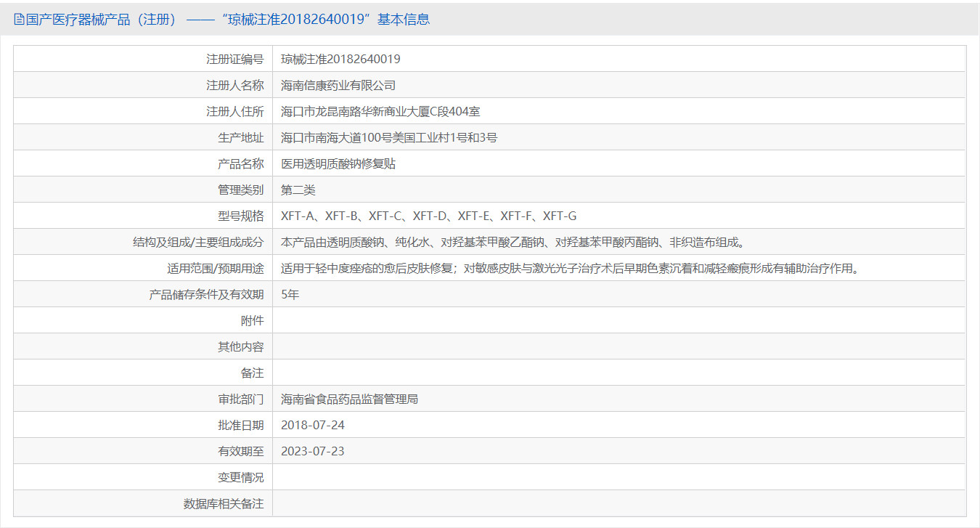Click the 备注 row label

pyautogui.click(x=252, y=373)
